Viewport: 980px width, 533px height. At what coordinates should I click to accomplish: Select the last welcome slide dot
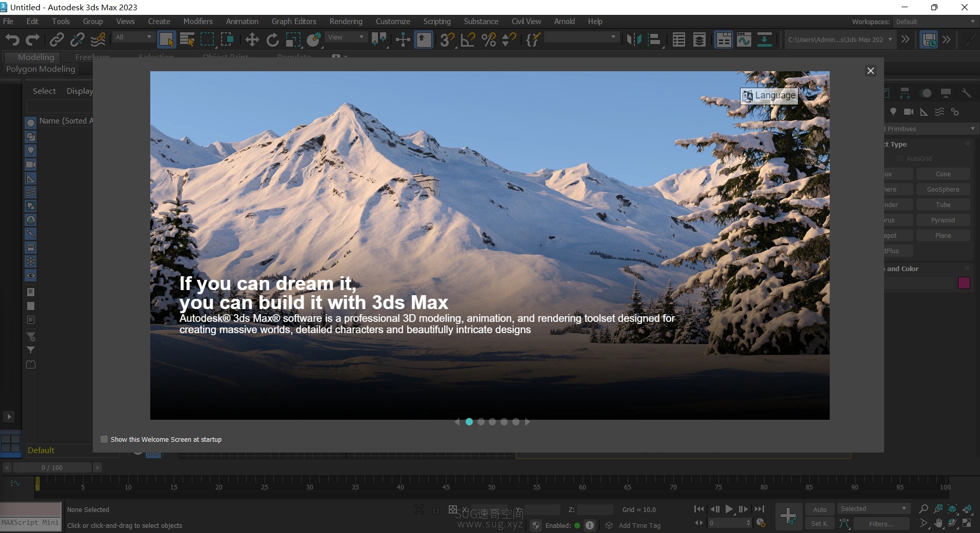point(516,422)
